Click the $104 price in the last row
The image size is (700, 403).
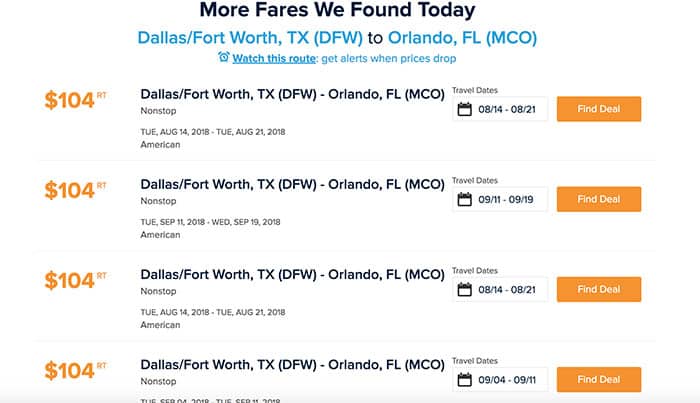75,370
